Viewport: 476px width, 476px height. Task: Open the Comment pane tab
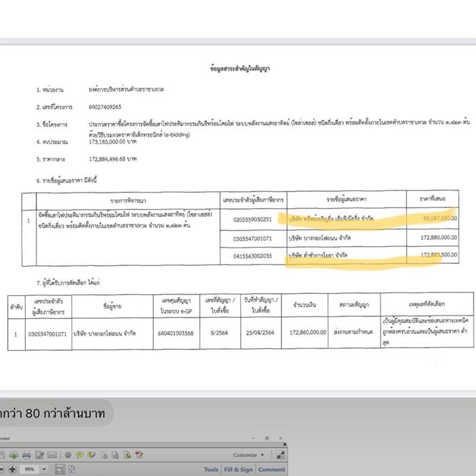pos(271,469)
